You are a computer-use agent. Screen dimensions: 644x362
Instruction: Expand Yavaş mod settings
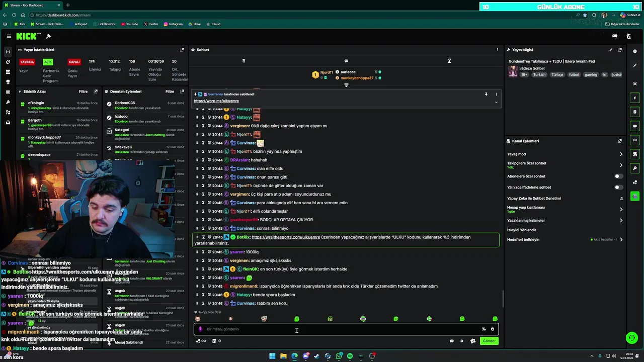(x=621, y=154)
